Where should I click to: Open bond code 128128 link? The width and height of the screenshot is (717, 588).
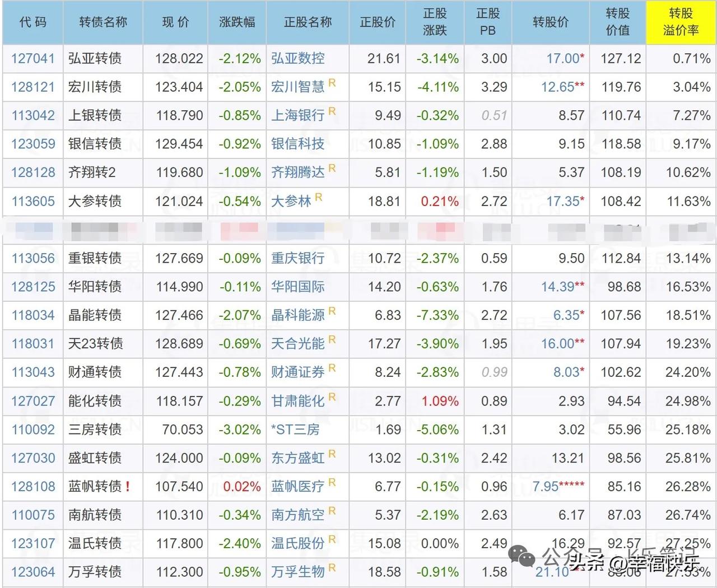pos(33,172)
